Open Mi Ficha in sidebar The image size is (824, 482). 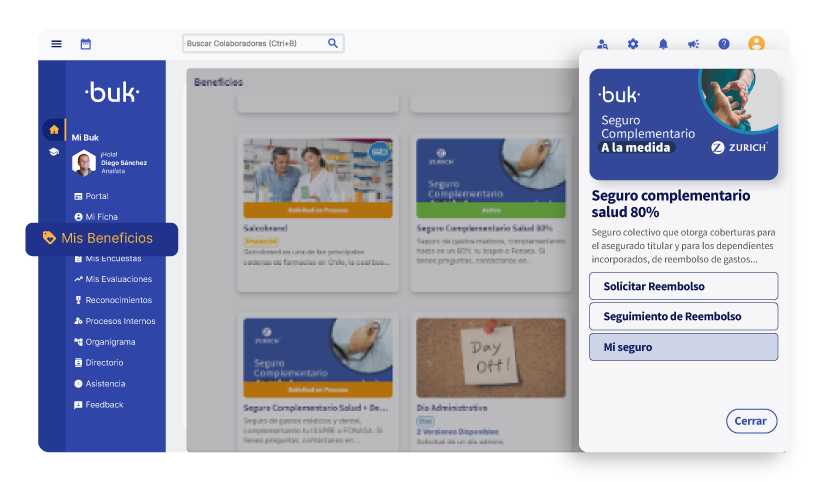click(x=96, y=217)
